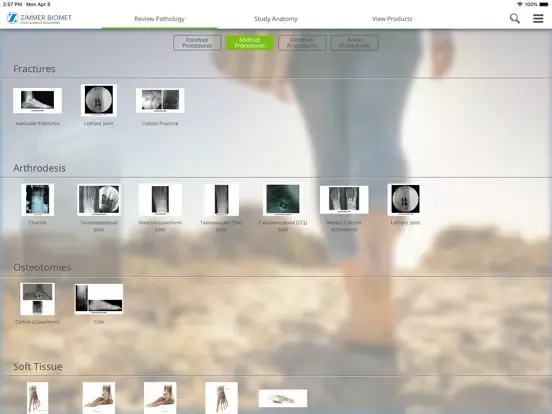Click the Tarsometatarsal Joint label
This screenshot has width=552, height=414.
[x=99, y=226]
